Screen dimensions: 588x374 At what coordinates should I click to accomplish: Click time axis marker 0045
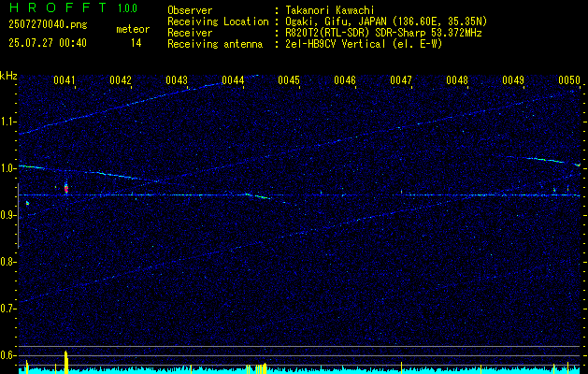(288, 79)
